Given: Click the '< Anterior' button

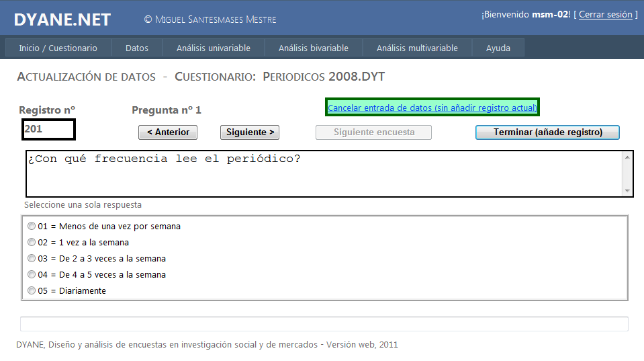Looking at the screenshot, I should click(x=168, y=132).
